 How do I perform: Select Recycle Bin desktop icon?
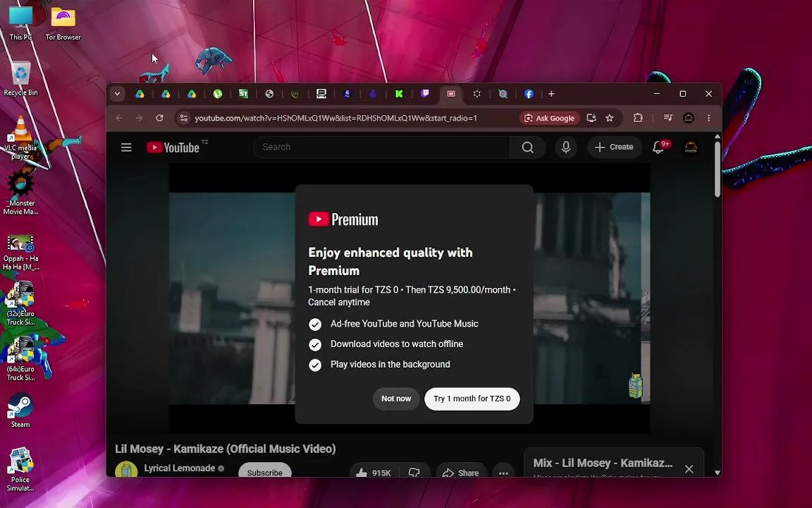point(20,79)
